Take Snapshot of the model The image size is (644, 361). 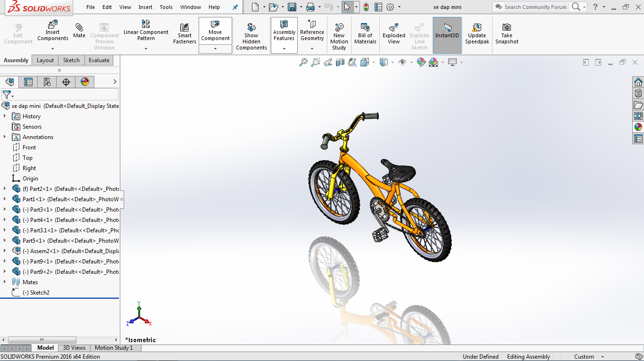point(507,33)
